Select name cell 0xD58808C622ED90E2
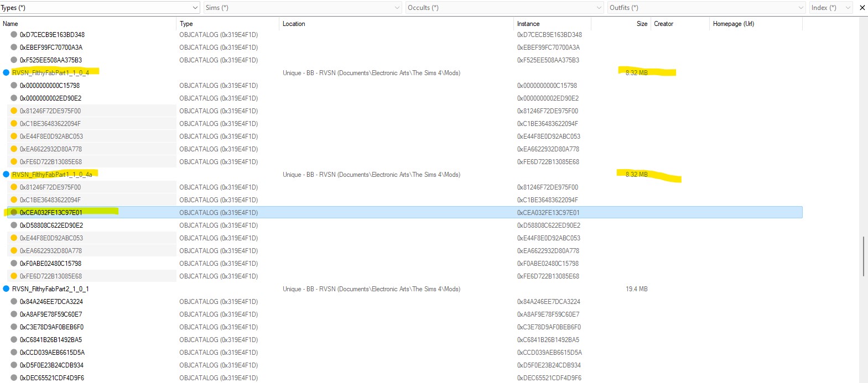The image size is (868, 383). [51, 225]
